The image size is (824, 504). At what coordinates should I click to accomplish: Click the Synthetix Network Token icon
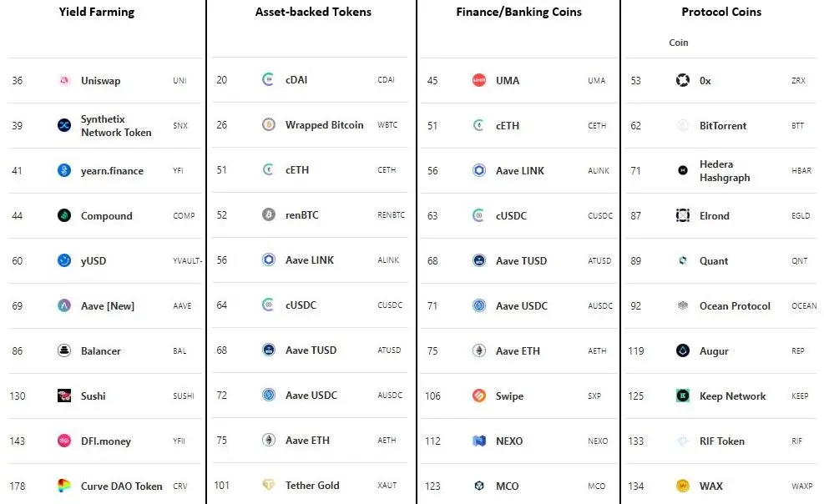[64, 125]
